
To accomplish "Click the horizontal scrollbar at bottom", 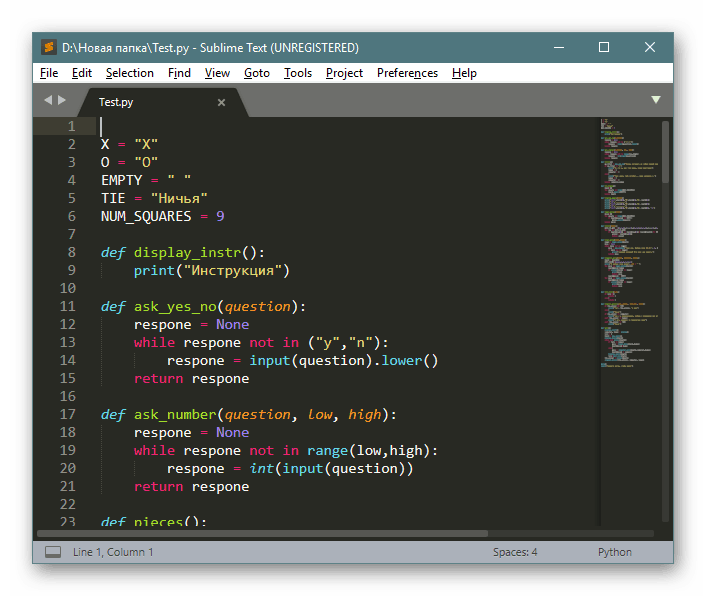I will [x=300, y=534].
